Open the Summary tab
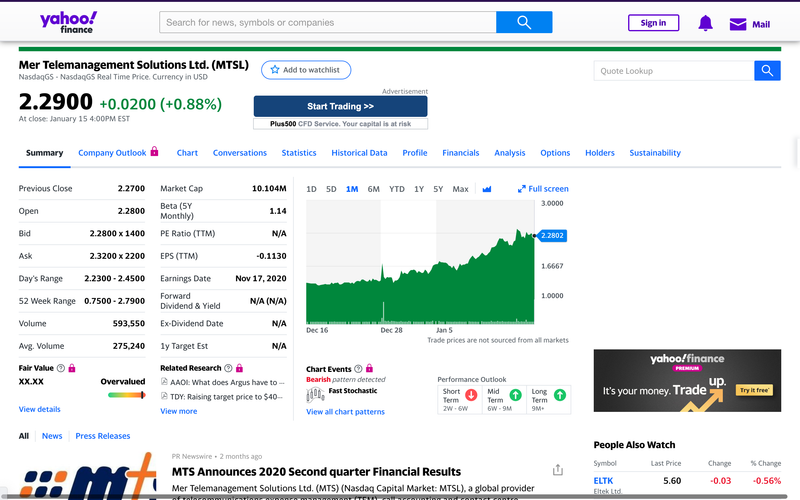 point(44,153)
